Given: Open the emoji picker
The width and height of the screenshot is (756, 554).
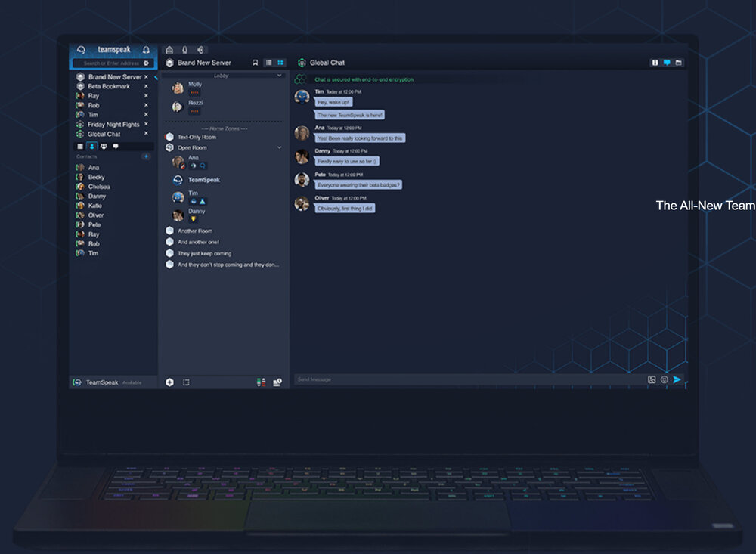Looking at the screenshot, I should tap(664, 379).
